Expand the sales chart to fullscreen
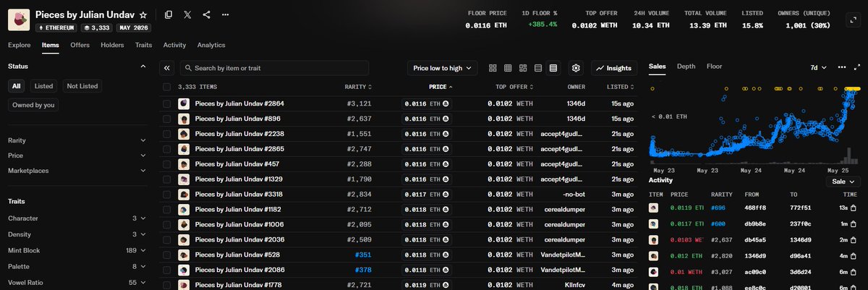Image resolution: width=868 pixels, height=290 pixels. 856,67
